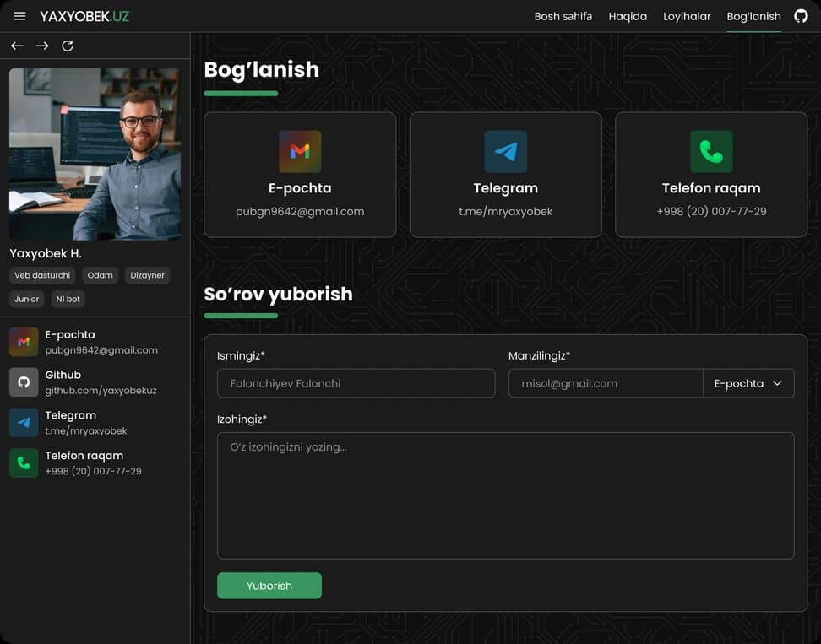Click the Manzilingiz* field label
The width and height of the screenshot is (821, 644).
point(539,355)
